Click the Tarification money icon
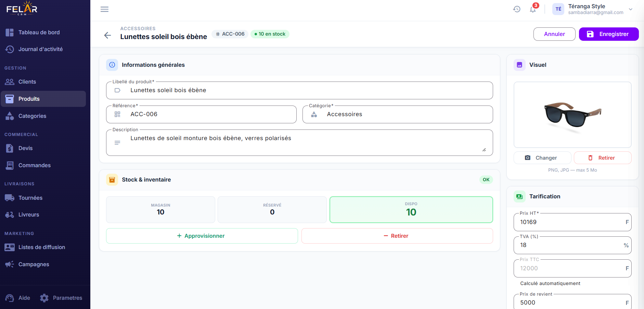Screen dimensions: 644x309 [519, 196]
